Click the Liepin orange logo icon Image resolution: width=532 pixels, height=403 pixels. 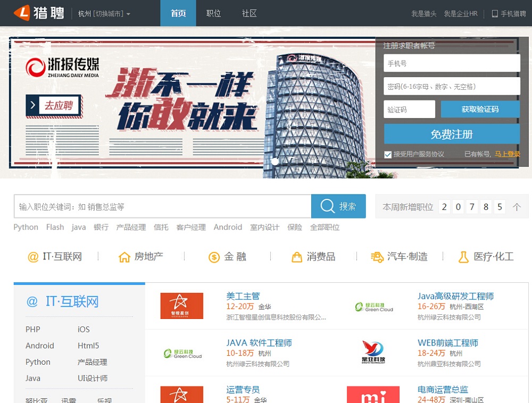click(22, 13)
